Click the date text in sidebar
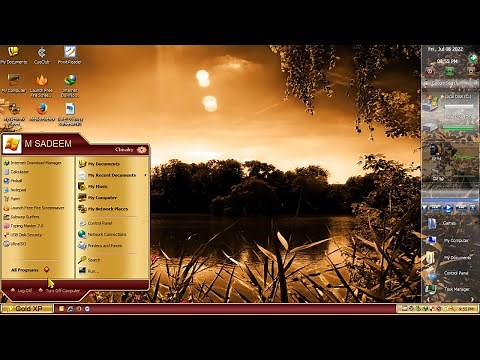The image size is (480, 360). click(x=446, y=49)
